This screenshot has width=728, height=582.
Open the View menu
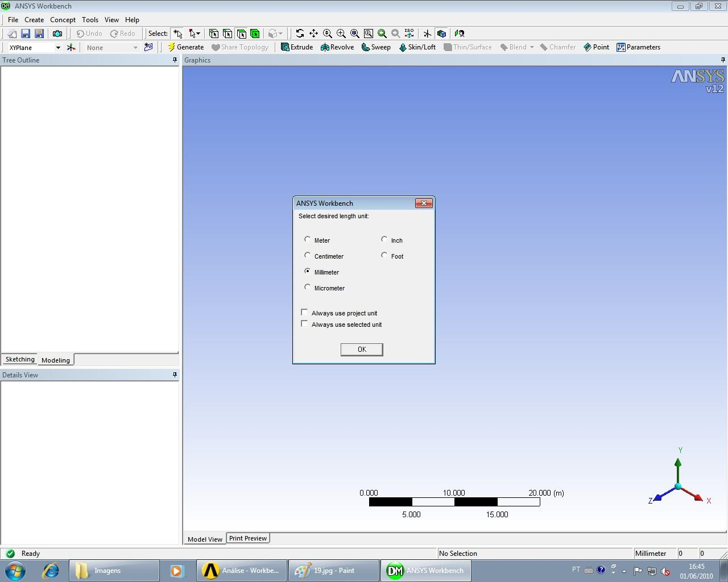coord(111,19)
